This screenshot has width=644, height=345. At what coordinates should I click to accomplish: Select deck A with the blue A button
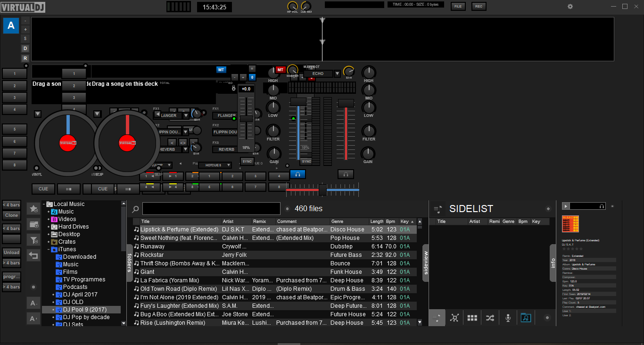click(x=11, y=25)
